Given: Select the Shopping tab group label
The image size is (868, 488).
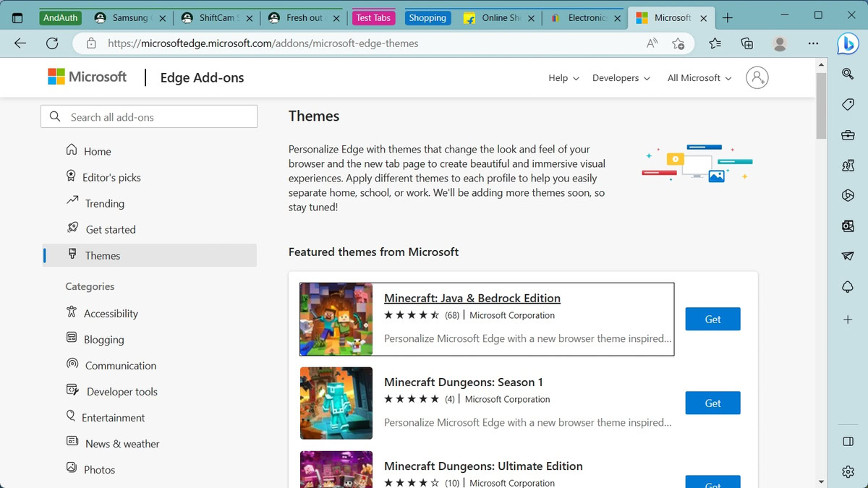Looking at the screenshot, I should 427,18.
